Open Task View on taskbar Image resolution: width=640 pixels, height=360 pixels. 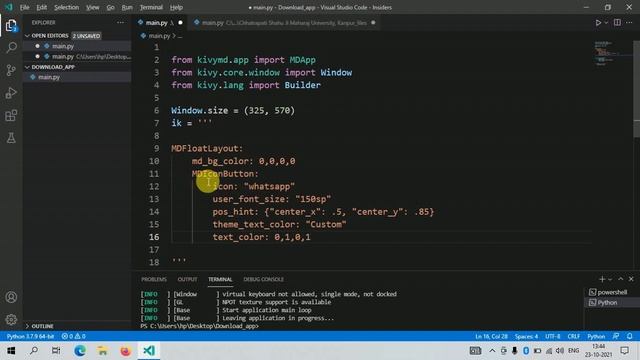56,351
